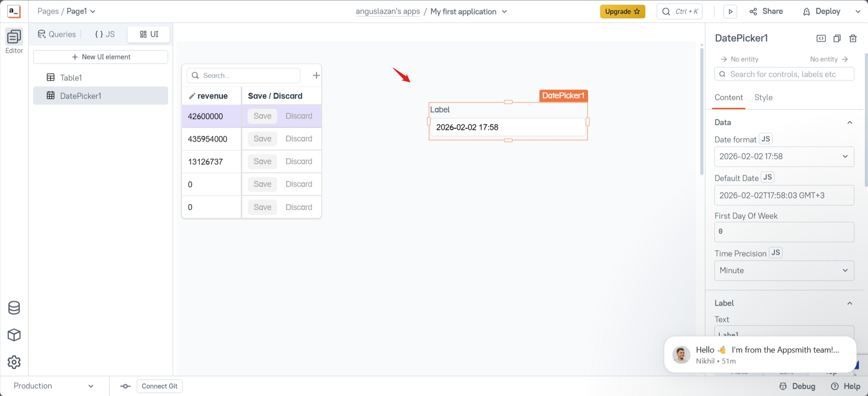Toggle JS mode for Date format

click(x=766, y=139)
